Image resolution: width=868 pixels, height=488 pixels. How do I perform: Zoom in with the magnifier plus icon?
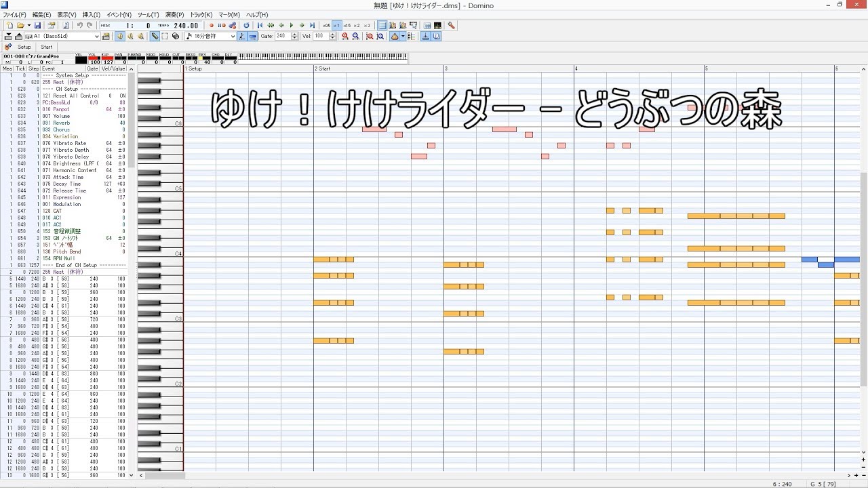coord(345,36)
